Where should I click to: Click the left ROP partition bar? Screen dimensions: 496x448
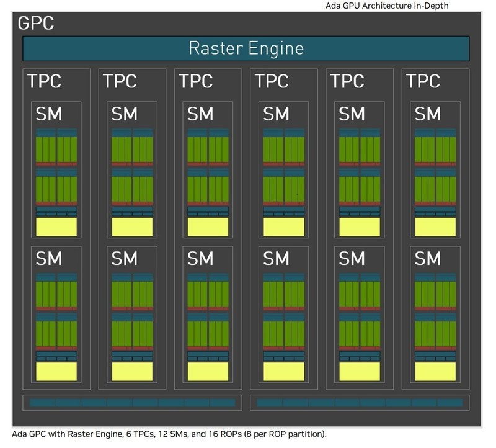131,402
